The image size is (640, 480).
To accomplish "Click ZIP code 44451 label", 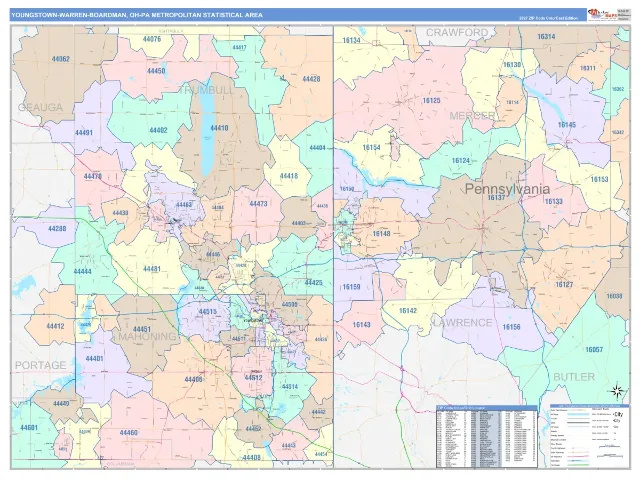I will (x=142, y=329).
